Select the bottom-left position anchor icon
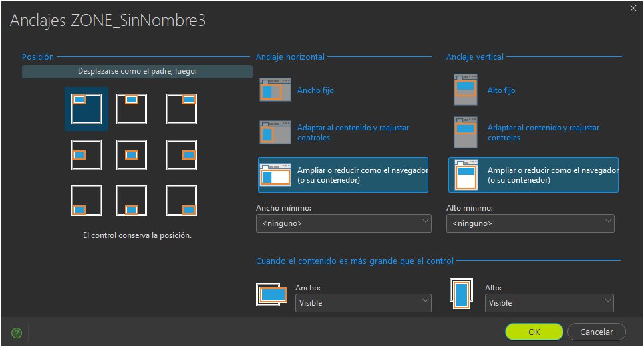Image resolution: width=644 pixels, height=347 pixels. [x=86, y=201]
